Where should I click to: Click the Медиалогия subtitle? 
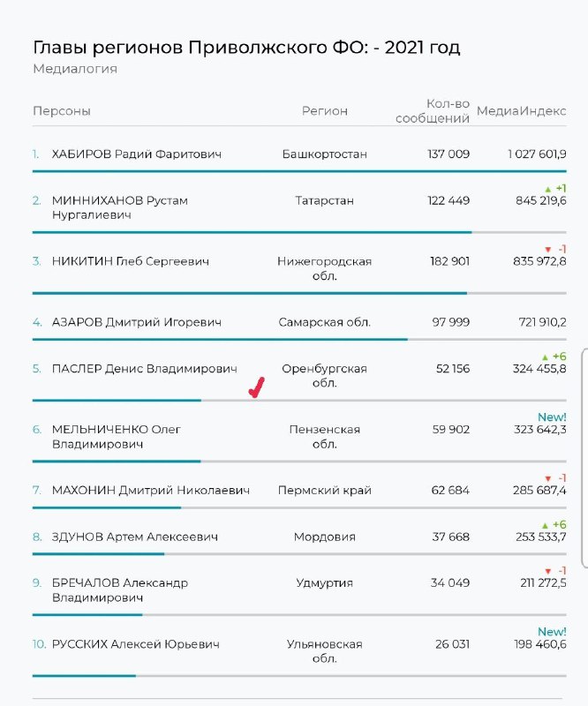coord(75,69)
